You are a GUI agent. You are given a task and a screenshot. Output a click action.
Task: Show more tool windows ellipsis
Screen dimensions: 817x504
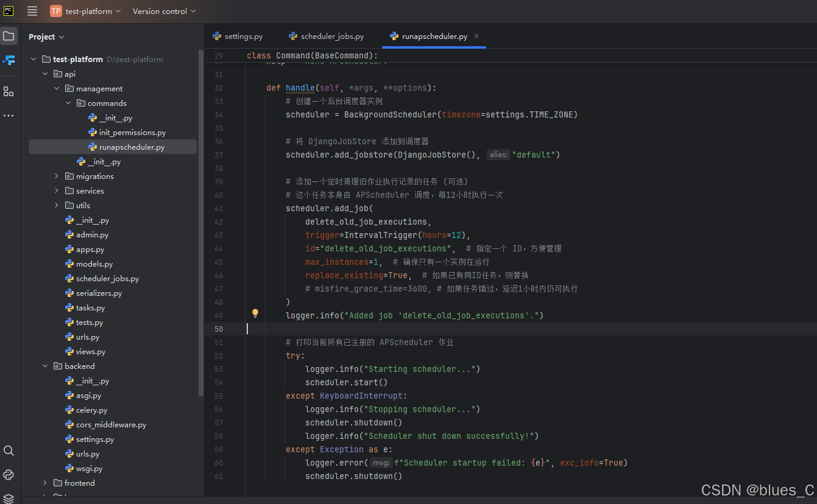point(9,115)
